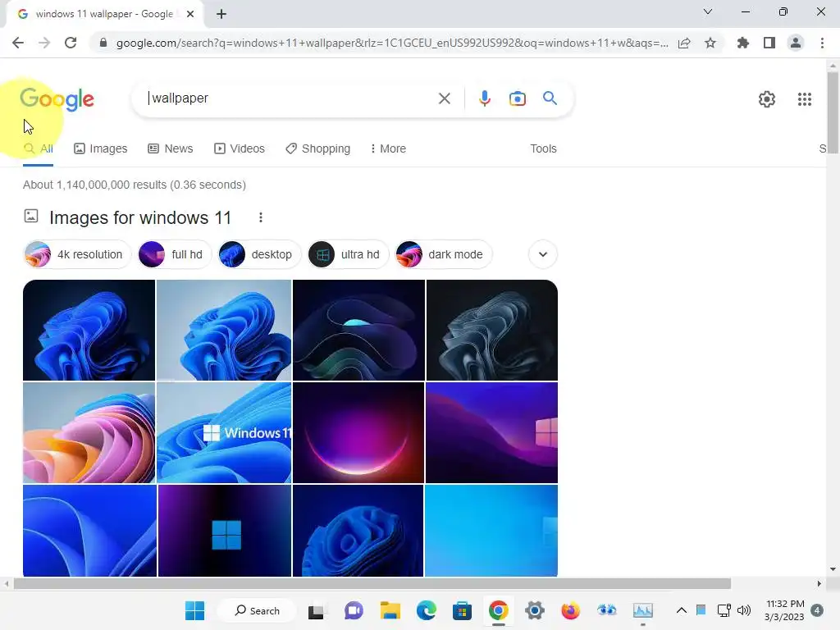
Task: Start voice search with the microphone
Action: tap(484, 98)
